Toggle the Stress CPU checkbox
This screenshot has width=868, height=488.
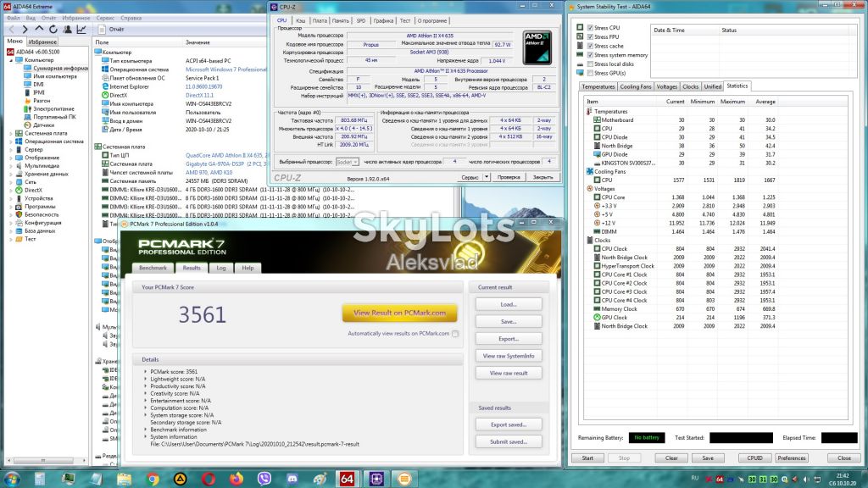[590, 28]
